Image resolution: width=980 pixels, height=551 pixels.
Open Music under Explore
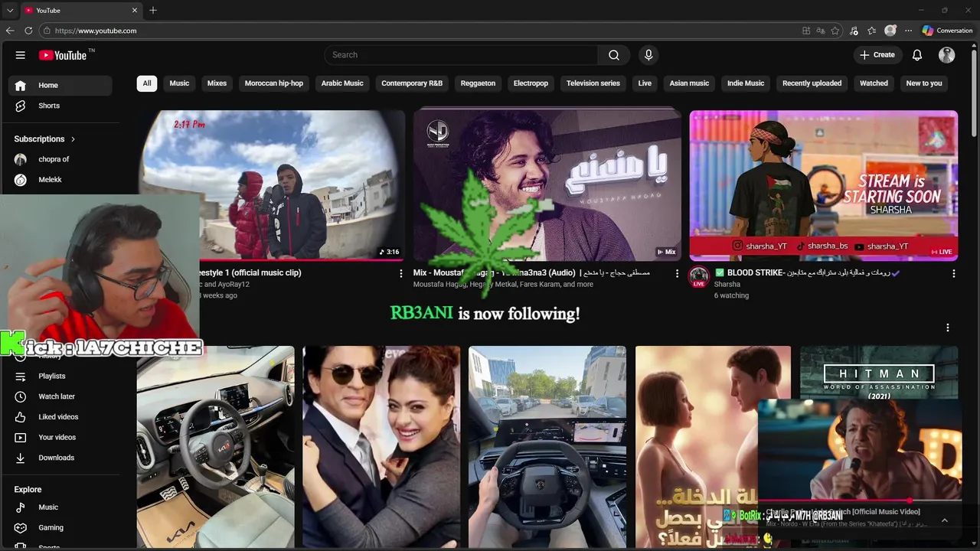pyautogui.click(x=60, y=507)
